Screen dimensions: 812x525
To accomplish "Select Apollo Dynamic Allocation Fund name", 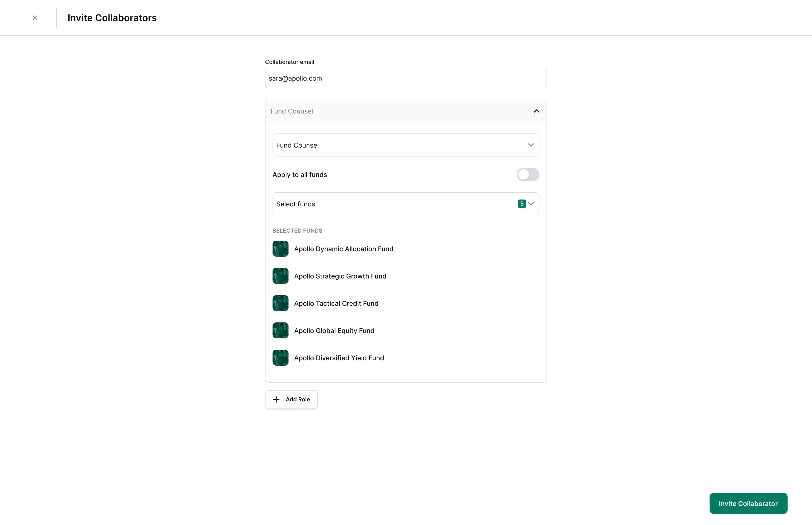I will point(344,249).
